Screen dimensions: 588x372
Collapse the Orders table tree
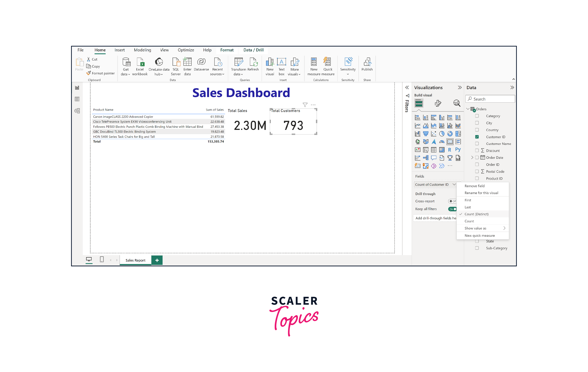pos(468,109)
